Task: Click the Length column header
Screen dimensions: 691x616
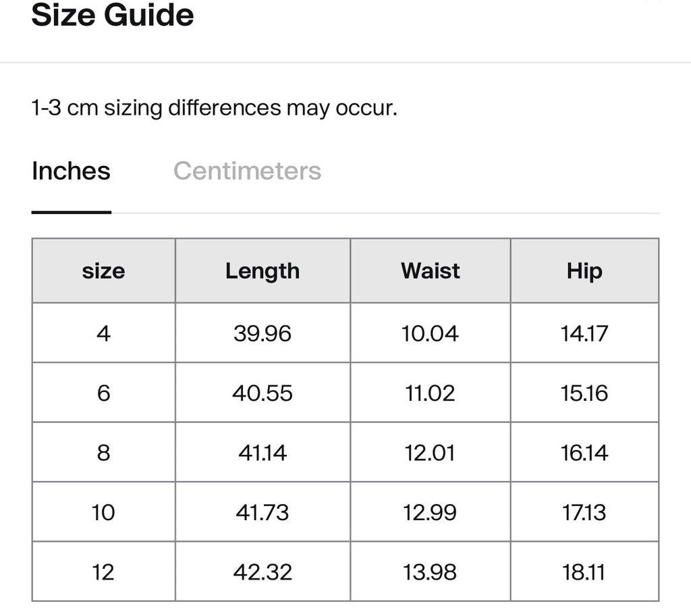Action: [x=262, y=271]
